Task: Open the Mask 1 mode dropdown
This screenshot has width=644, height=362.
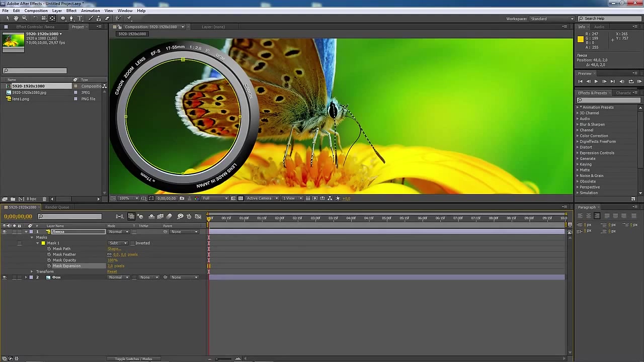Action: tap(119, 243)
